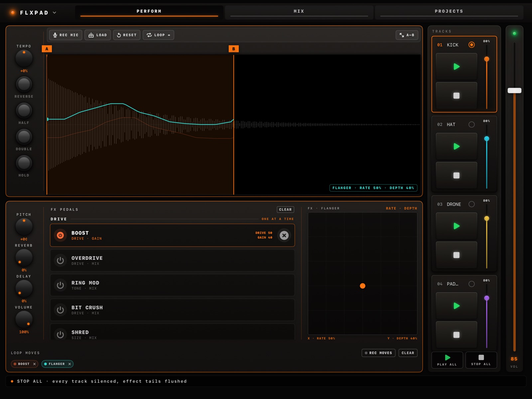Click the X · RATE 50% readout
The image size is (532, 399).
pos(322,338)
